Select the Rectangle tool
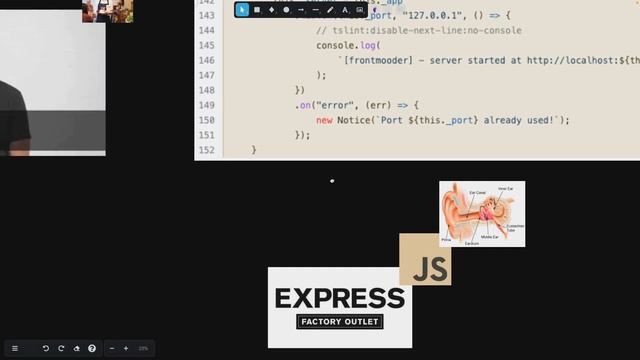The width and height of the screenshot is (640, 360). 257,10
